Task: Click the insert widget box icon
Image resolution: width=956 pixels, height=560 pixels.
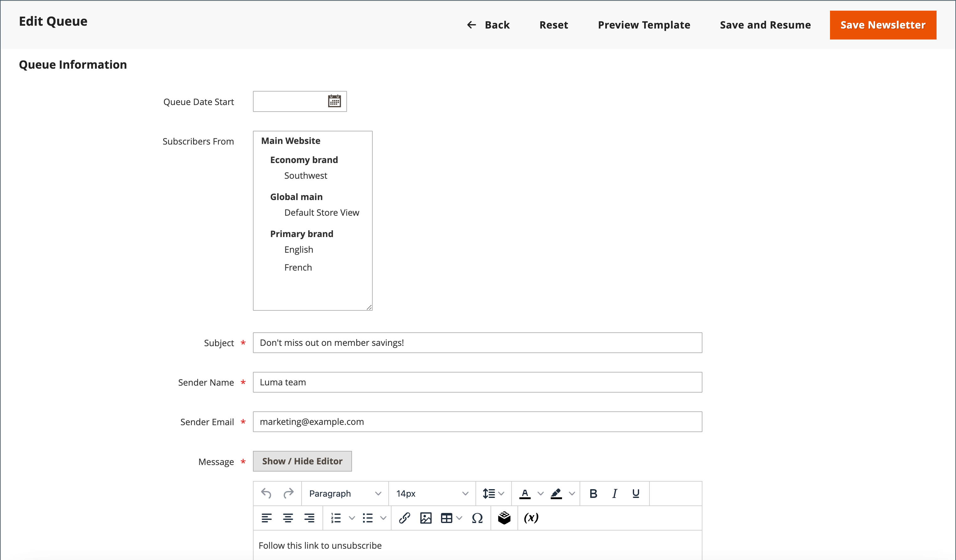Action: point(504,518)
